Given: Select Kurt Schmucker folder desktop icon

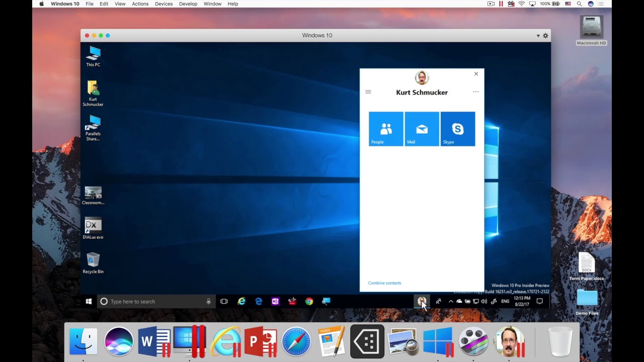Looking at the screenshot, I should pos(93,94).
